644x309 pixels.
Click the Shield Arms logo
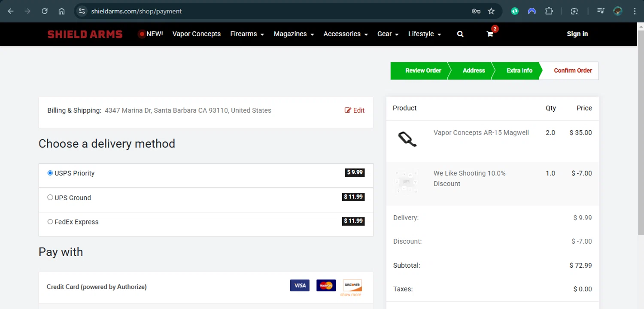pos(85,34)
